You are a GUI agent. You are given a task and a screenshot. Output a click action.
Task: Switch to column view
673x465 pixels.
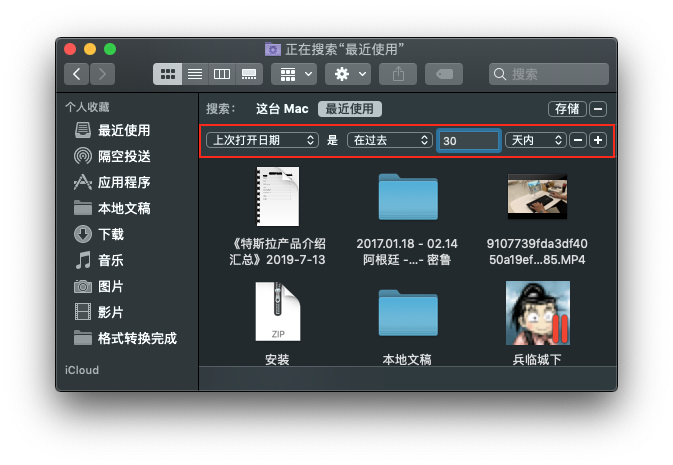[221, 74]
